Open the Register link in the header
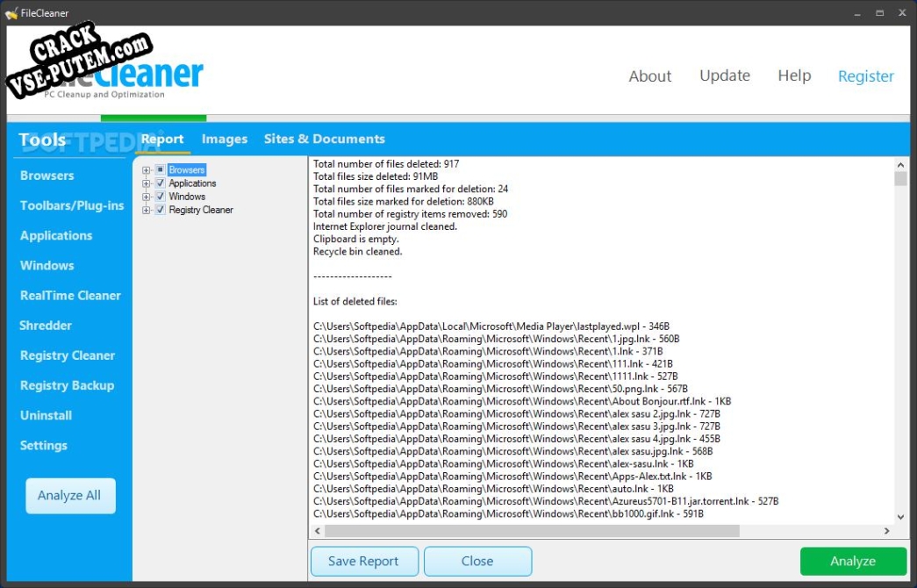Viewport: 917px width, 588px height. (x=865, y=76)
